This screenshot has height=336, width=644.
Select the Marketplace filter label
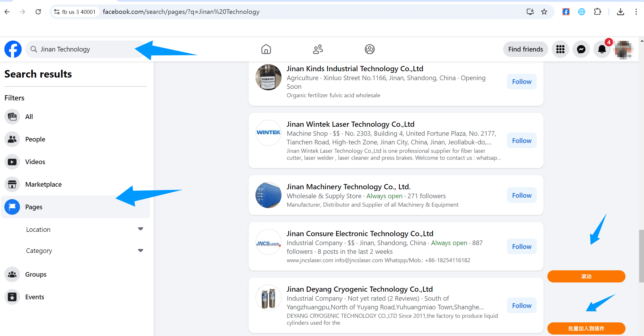(43, 184)
